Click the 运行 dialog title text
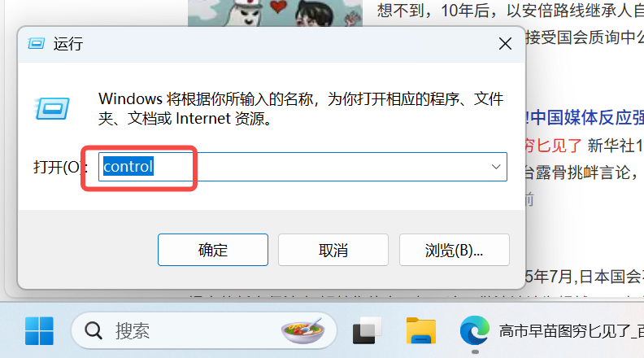The height and width of the screenshot is (358, 644). tap(68, 44)
